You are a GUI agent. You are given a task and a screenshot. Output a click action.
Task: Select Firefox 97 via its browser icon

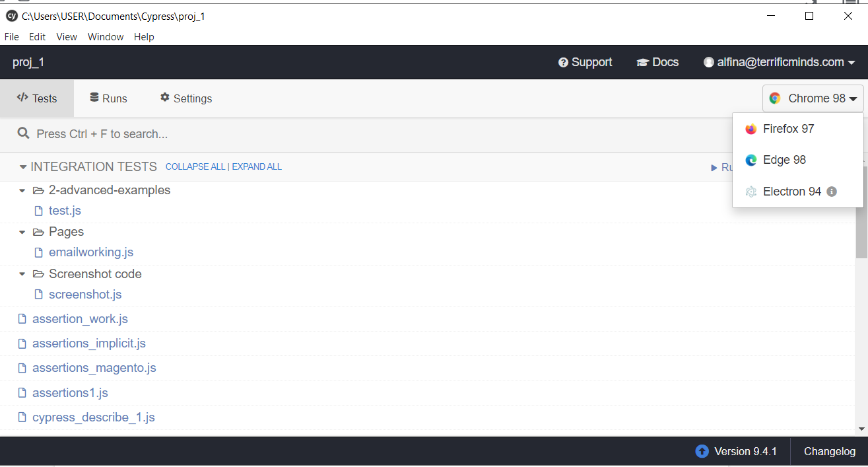[x=751, y=129]
